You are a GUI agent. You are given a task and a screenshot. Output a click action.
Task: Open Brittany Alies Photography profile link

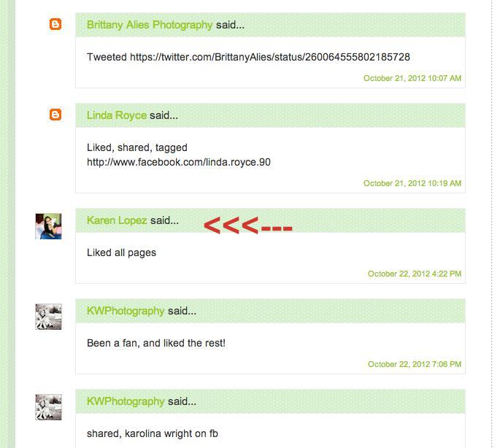click(150, 25)
